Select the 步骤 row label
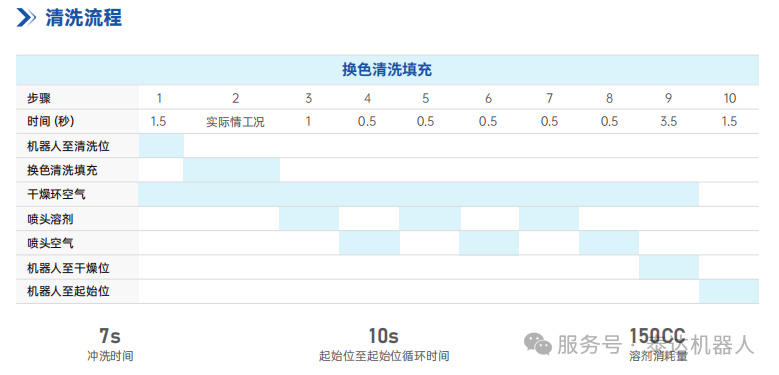 click(x=39, y=98)
